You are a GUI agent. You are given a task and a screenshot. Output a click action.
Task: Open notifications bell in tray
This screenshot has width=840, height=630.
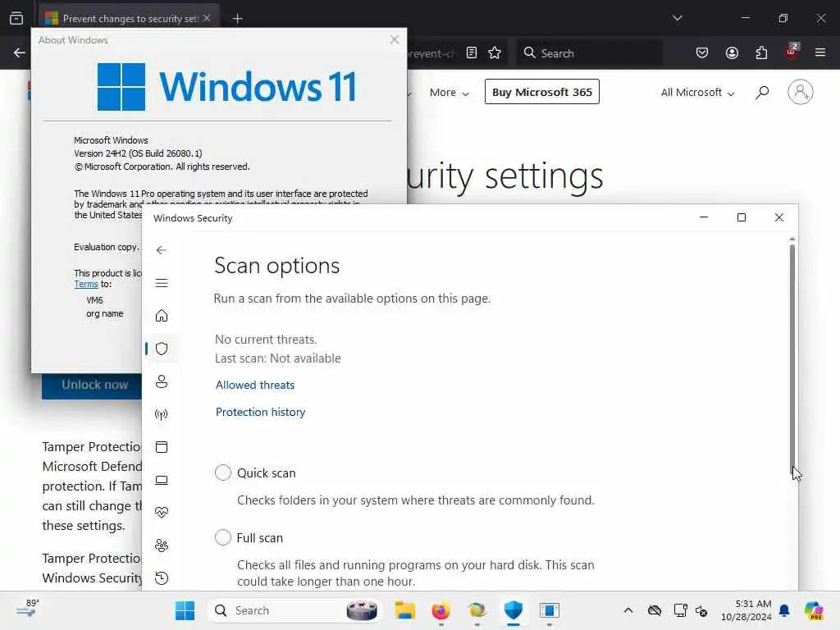784,610
